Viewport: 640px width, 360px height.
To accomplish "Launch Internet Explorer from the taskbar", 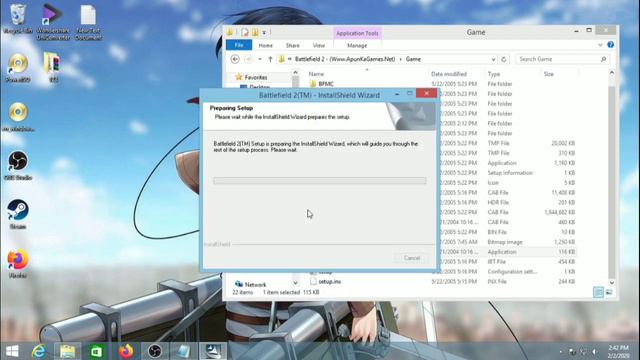I will [39, 351].
